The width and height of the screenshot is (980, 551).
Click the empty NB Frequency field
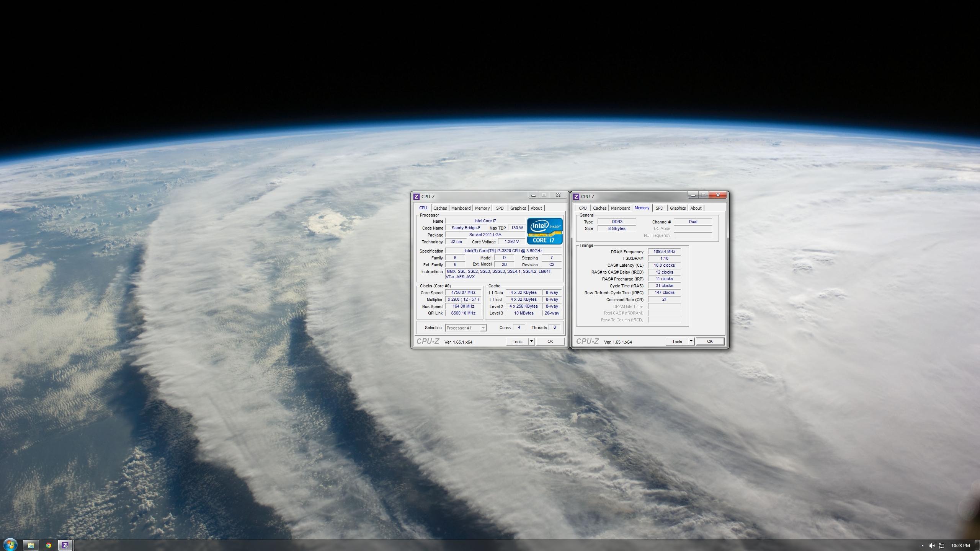pyautogui.click(x=693, y=236)
